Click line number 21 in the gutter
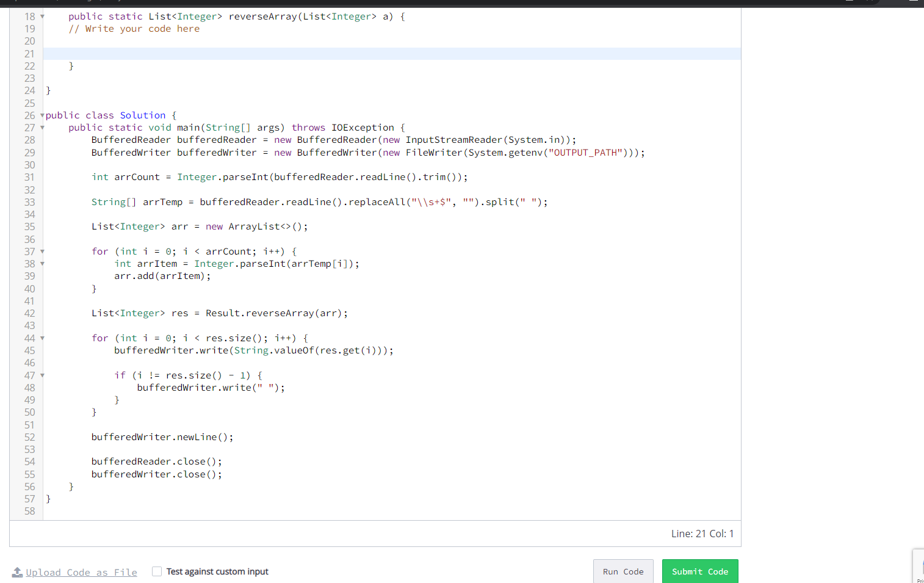Viewport: 924px width, 583px height. tap(29, 54)
